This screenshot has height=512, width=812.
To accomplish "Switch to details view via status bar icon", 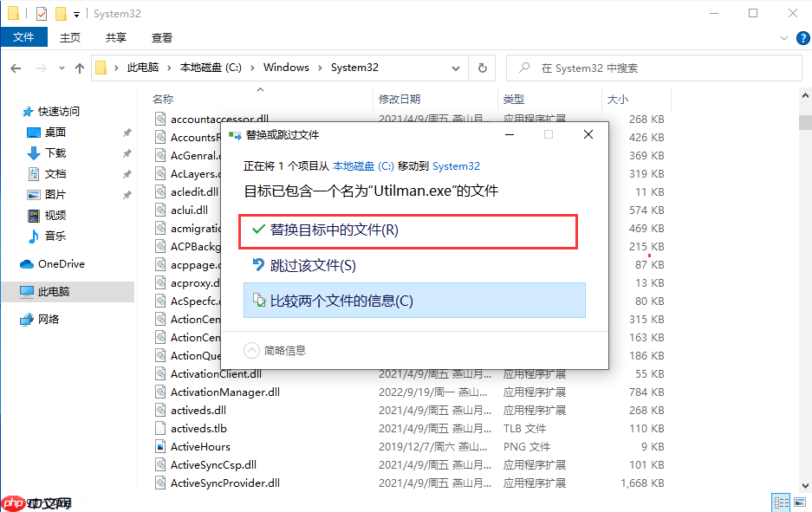I will [x=780, y=502].
